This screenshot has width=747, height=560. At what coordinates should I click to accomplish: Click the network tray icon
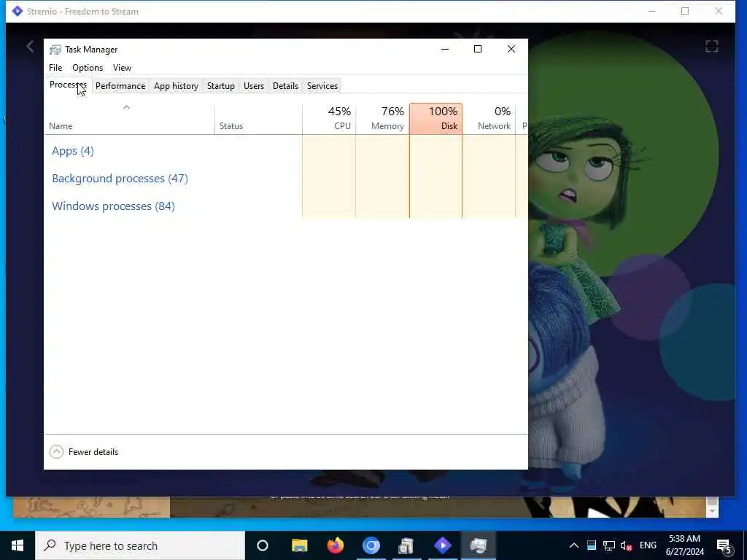[609, 545]
